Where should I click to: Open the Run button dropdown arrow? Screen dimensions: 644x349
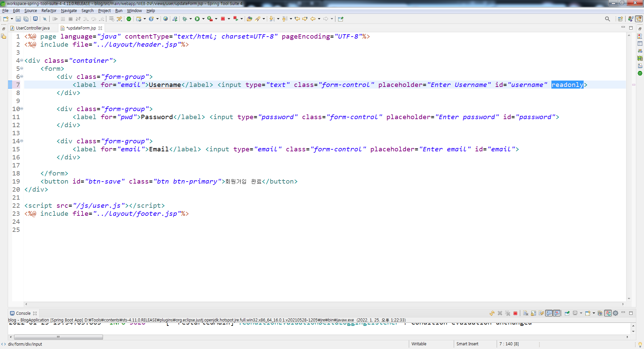point(203,19)
